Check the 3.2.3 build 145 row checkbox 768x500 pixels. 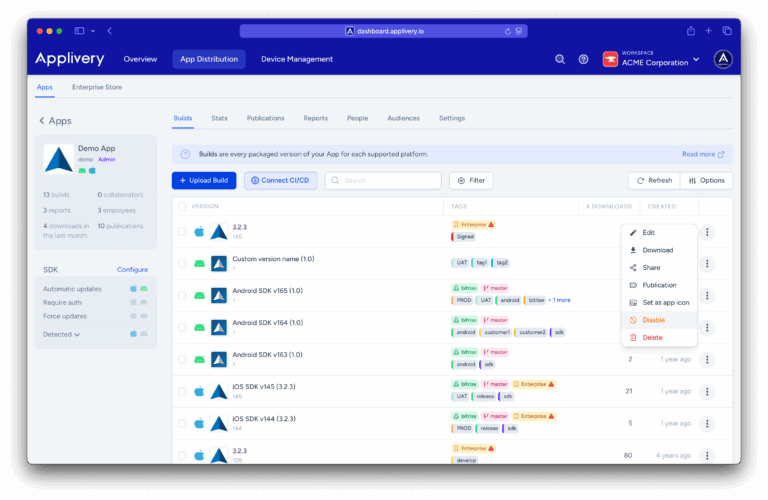coord(182,232)
